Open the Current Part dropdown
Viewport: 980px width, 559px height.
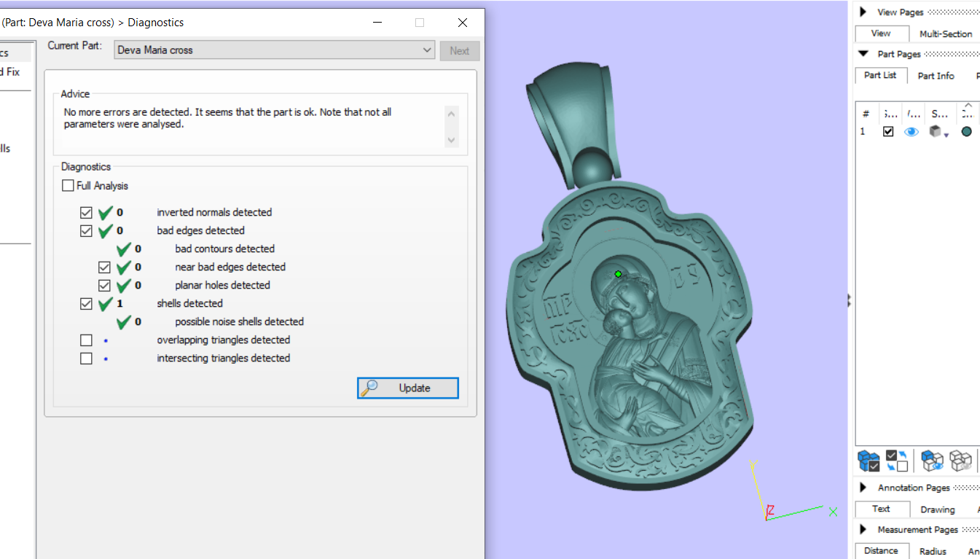point(428,50)
